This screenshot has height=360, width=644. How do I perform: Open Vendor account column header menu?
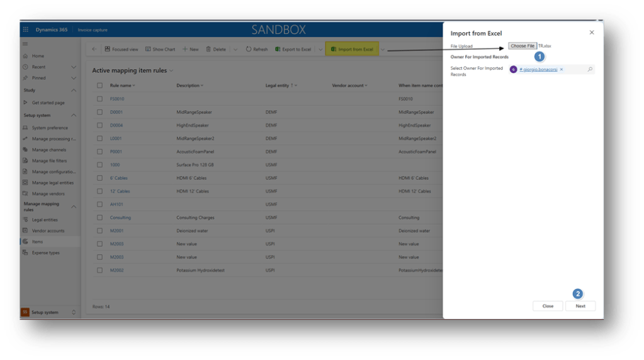349,86
